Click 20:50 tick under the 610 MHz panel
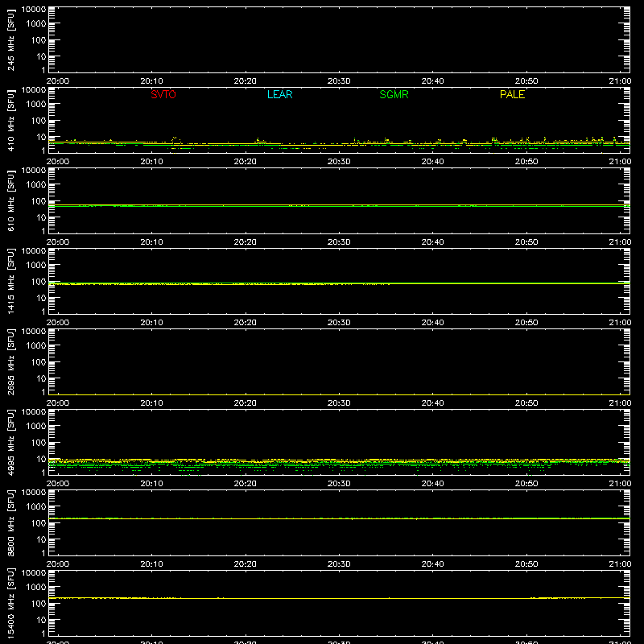The image size is (644, 644). 526,242
